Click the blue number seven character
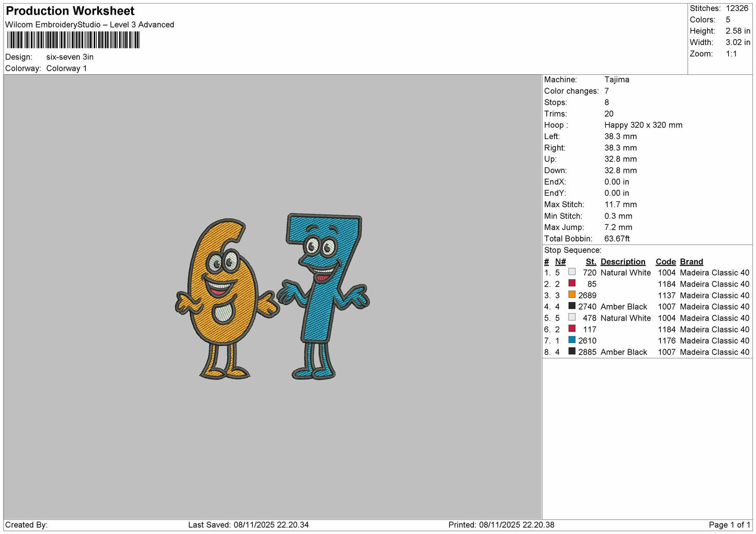 click(x=324, y=296)
